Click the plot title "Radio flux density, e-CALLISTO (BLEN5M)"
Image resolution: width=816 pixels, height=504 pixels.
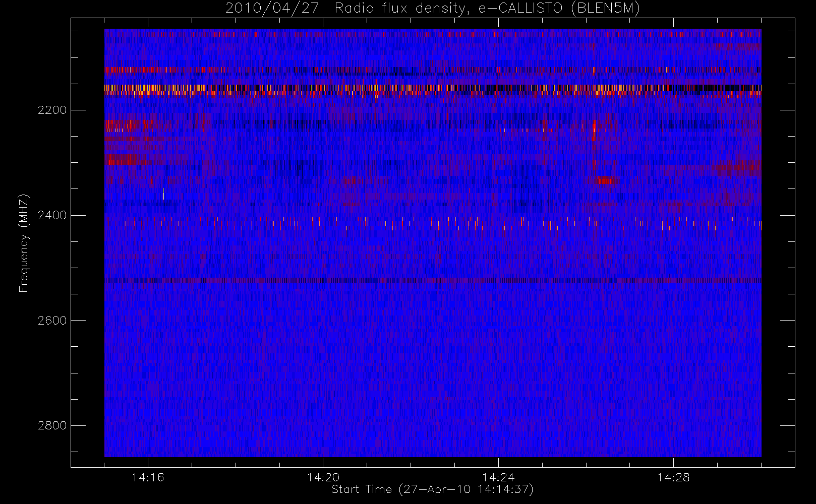(x=487, y=9)
